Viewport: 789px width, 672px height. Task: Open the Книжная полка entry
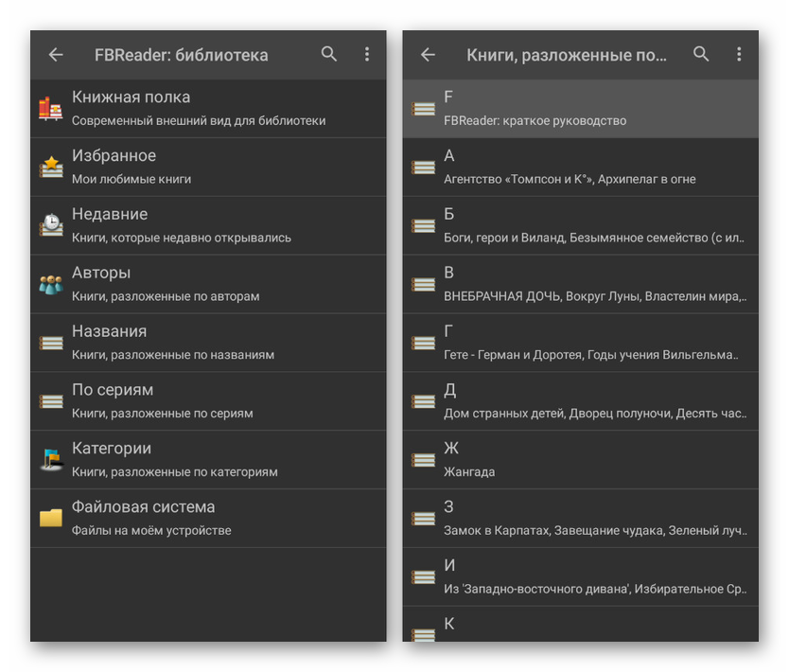point(208,109)
